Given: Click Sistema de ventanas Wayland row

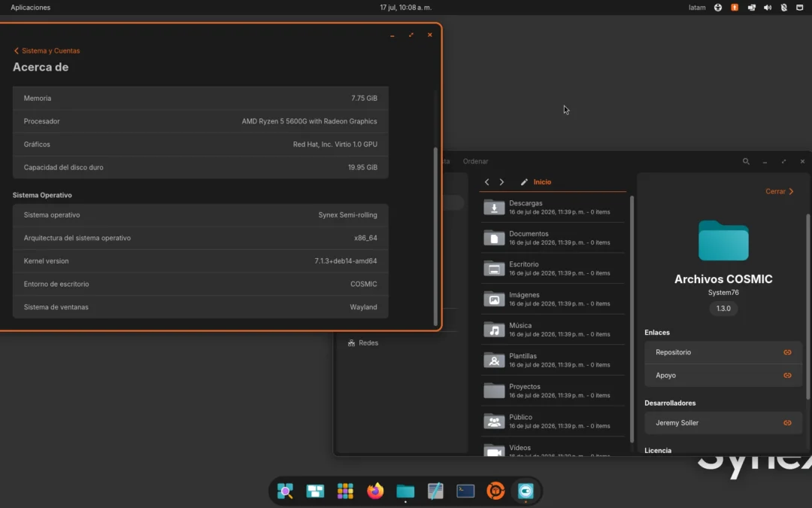Looking at the screenshot, I should tap(201, 307).
